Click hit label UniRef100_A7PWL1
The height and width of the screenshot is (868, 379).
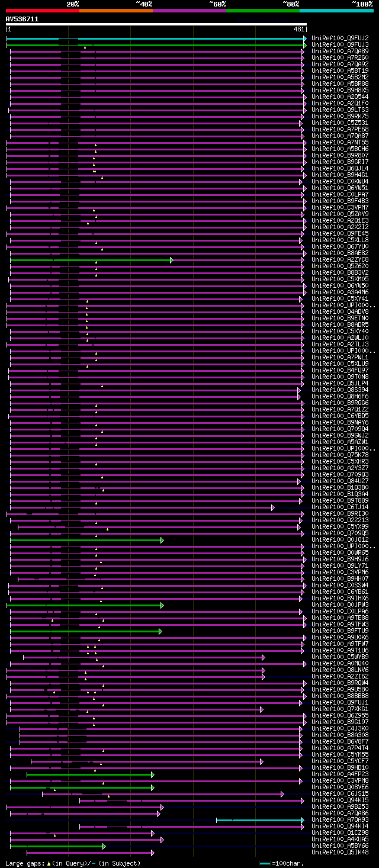341,357
